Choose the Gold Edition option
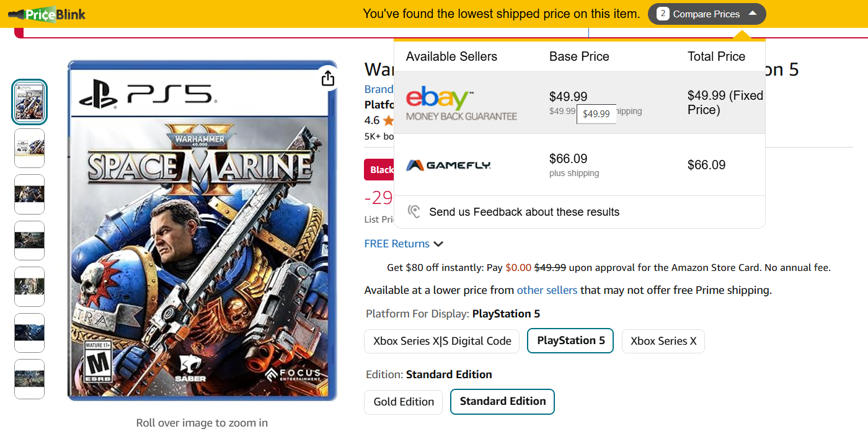The image size is (868, 434). 404,402
